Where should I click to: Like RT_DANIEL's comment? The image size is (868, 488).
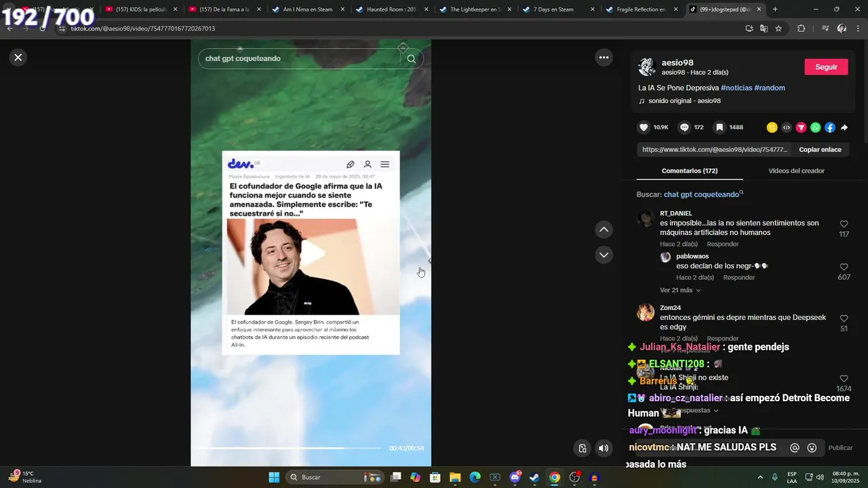tap(844, 224)
